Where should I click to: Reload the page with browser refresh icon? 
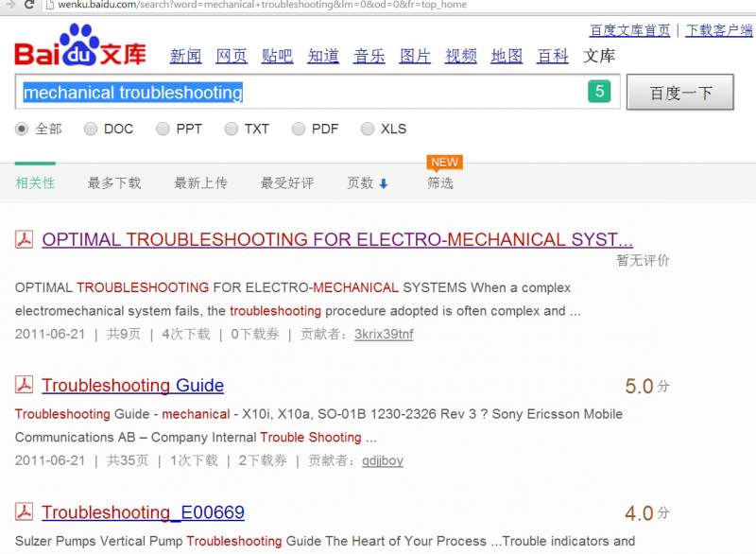coord(29,5)
